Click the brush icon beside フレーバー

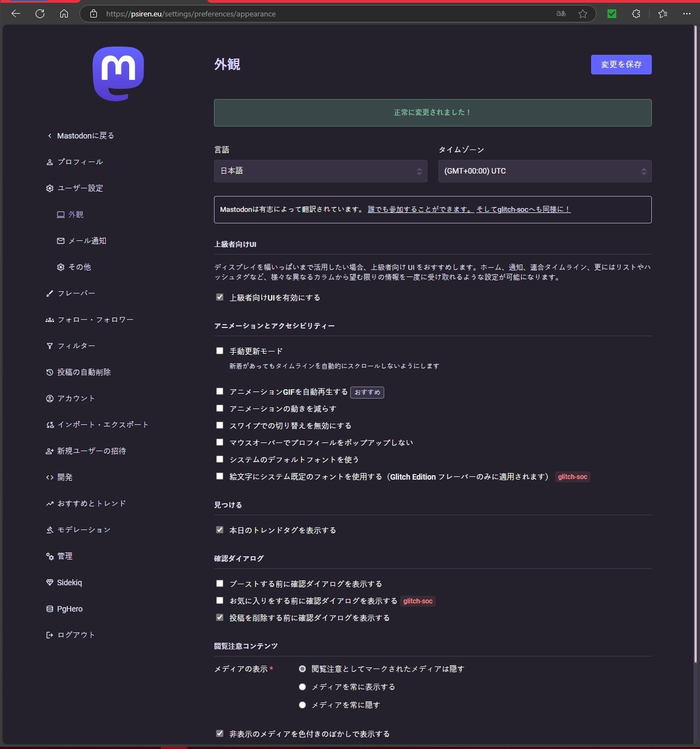[x=50, y=293]
